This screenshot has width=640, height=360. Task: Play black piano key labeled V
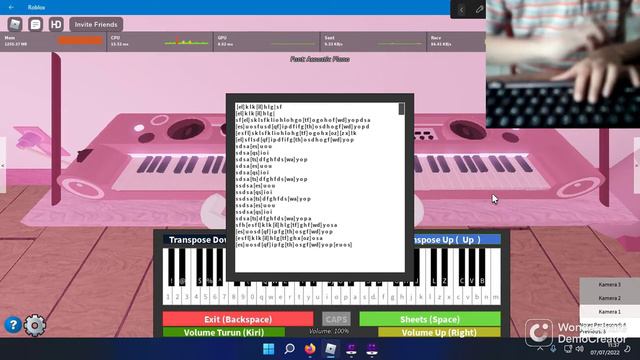pyautogui.click(x=472, y=267)
